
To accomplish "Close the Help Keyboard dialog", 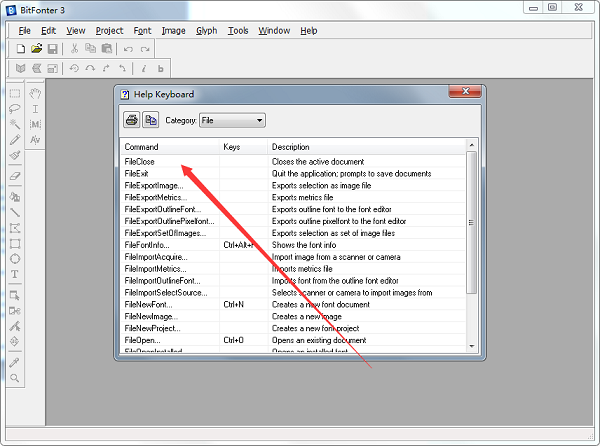I will point(465,91).
